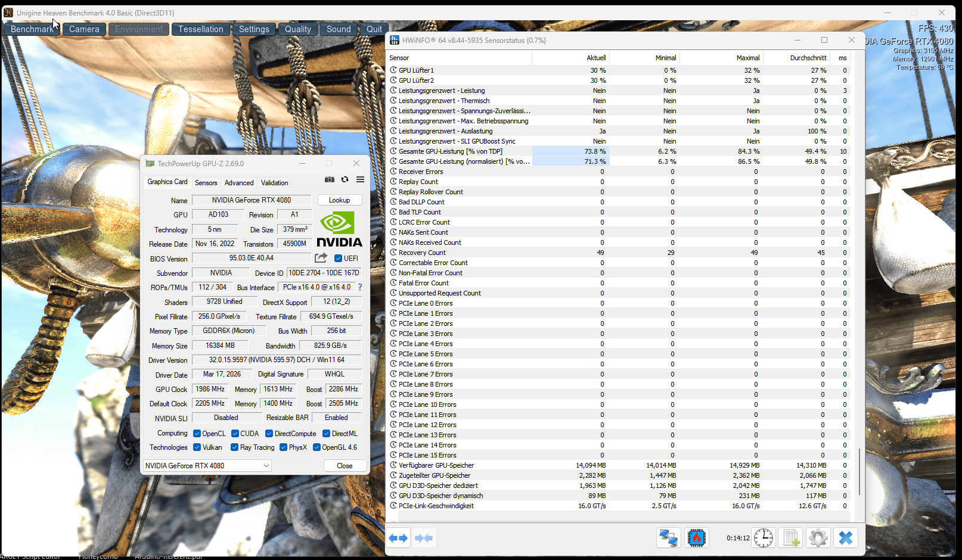Click Unigine Heaven title bar icon

(x=8, y=13)
